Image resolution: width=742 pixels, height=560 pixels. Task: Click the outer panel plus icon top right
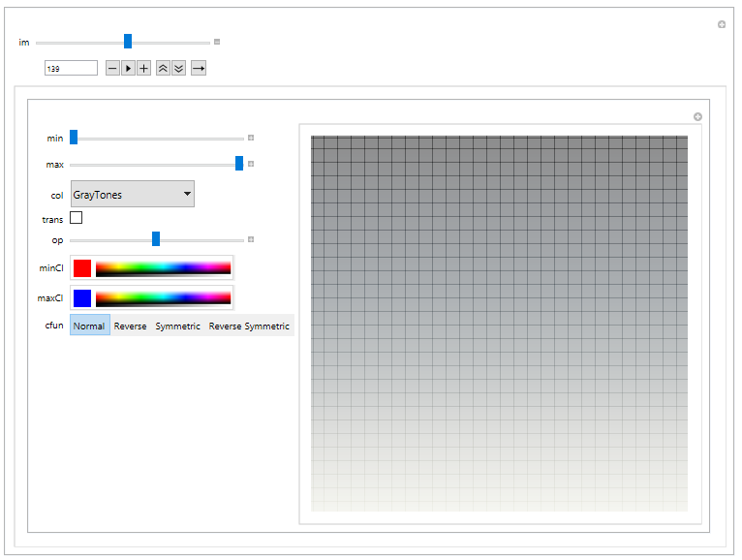[x=722, y=24]
